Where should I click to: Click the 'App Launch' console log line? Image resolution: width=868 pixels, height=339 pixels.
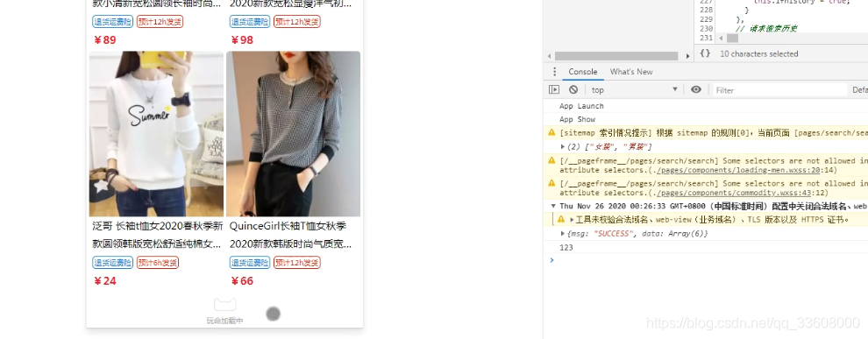(581, 106)
